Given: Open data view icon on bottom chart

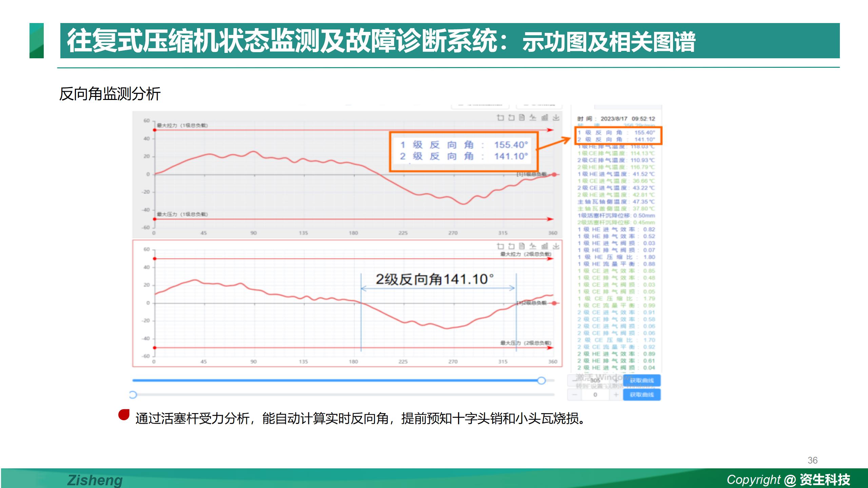Looking at the screenshot, I should click(x=522, y=246).
